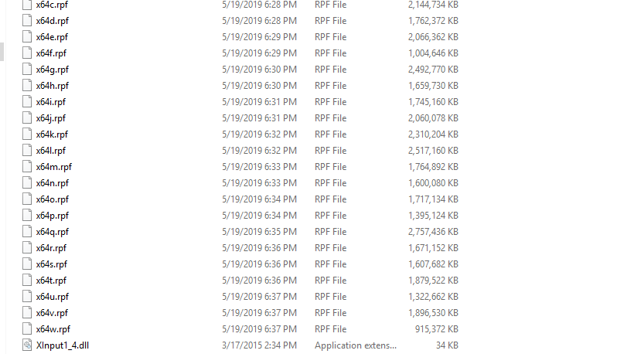Click the x64c.rpf file icon
This screenshot has width=634, height=364.
pyautogui.click(x=28, y=5)
